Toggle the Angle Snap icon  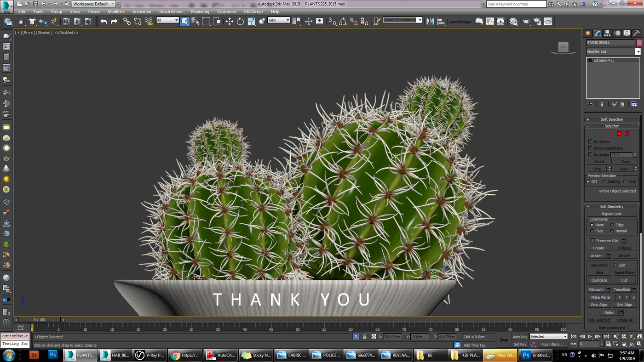pos(343,21)
